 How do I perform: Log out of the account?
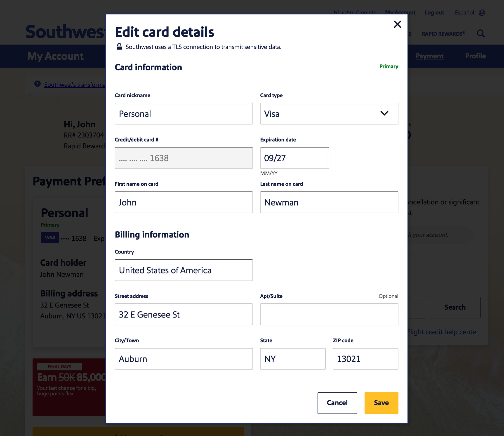click(x=434, y=13)
